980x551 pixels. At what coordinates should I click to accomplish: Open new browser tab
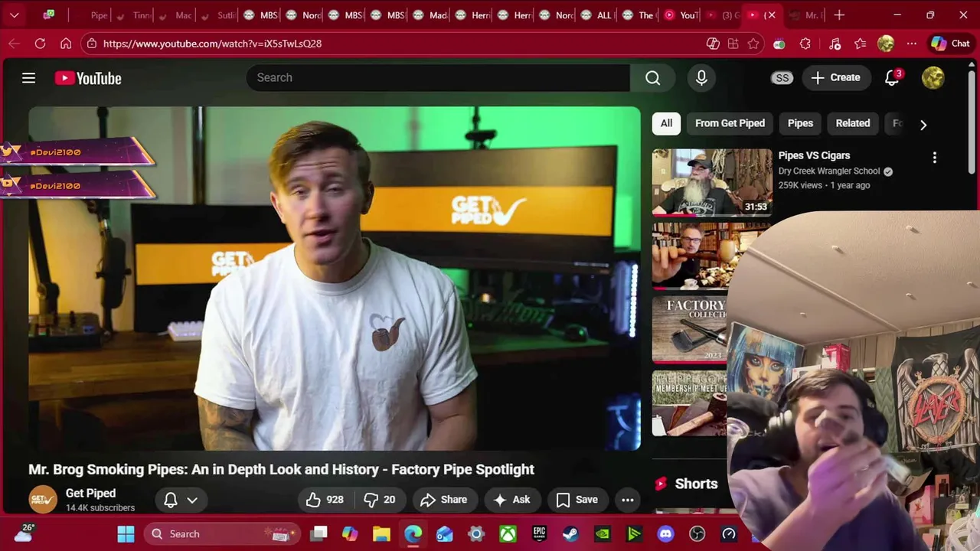[x=839, y=15]
